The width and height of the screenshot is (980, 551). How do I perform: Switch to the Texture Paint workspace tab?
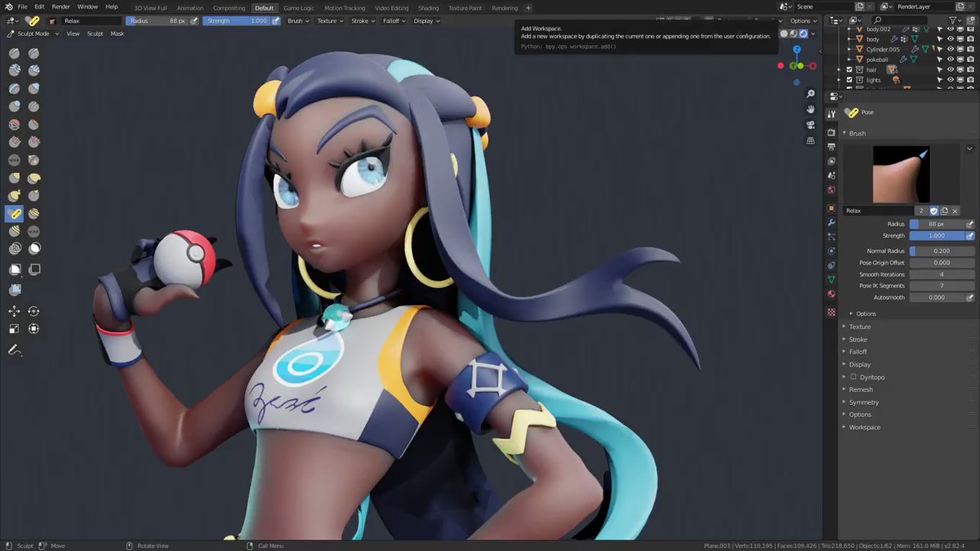465,8
